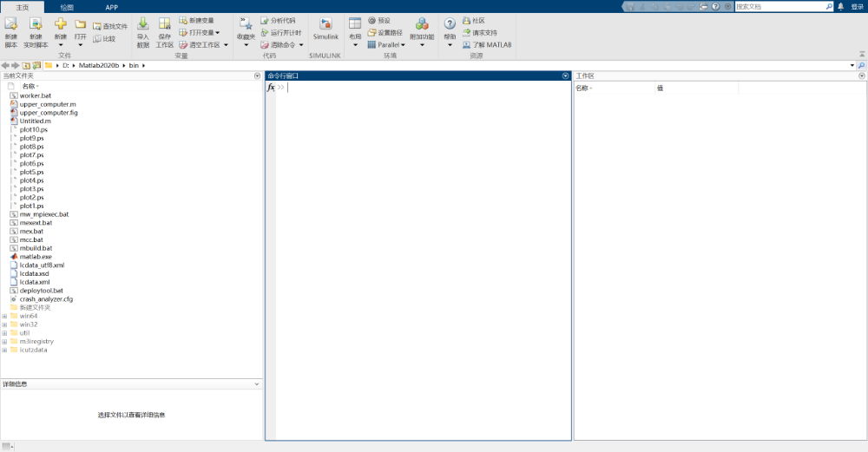The image size is (868, 452).
Task: Click the 新建脚本 (New Script) icon
Action: point(11,24)
